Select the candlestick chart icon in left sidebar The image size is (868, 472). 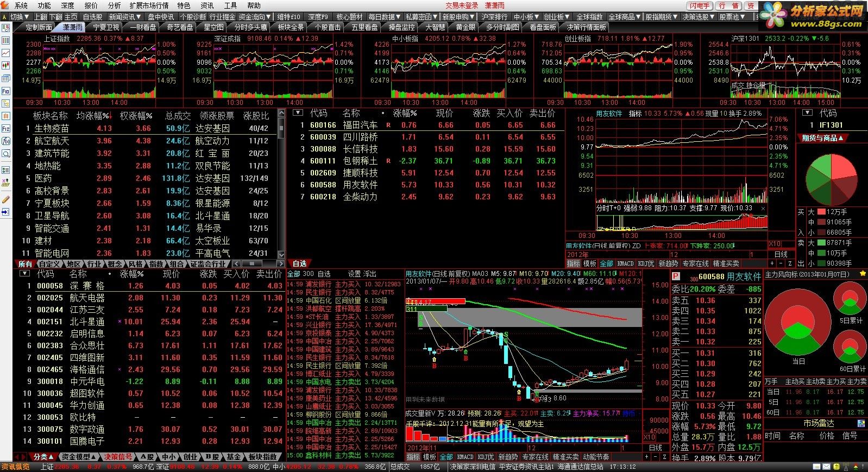[6, 66]
